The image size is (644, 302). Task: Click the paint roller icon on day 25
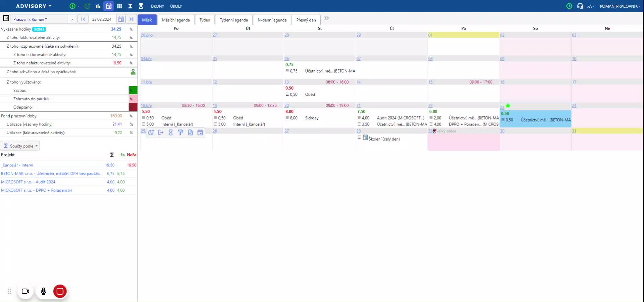click(x=180, y=133)
